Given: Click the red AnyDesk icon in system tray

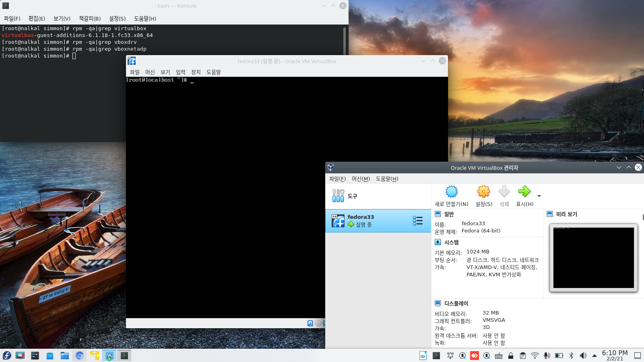Looking at the screenshot, I should tap(475, 356).
